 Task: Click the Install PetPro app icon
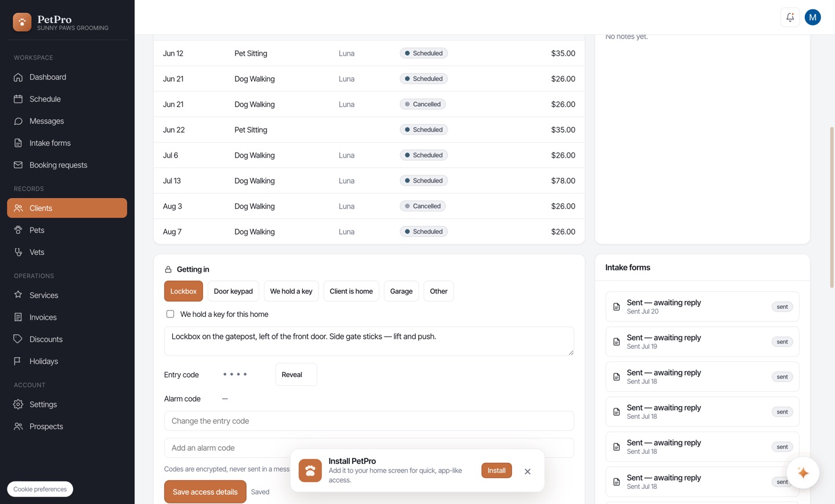310,470
